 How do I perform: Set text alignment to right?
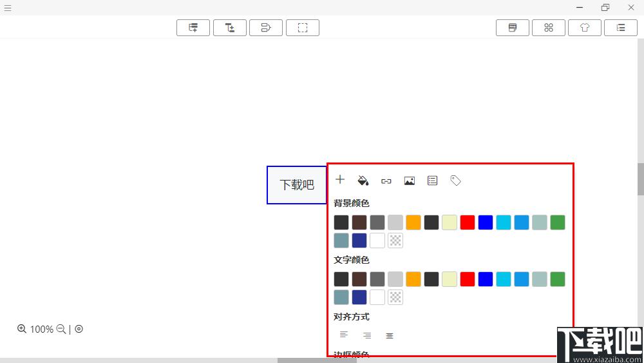(367, 335)
